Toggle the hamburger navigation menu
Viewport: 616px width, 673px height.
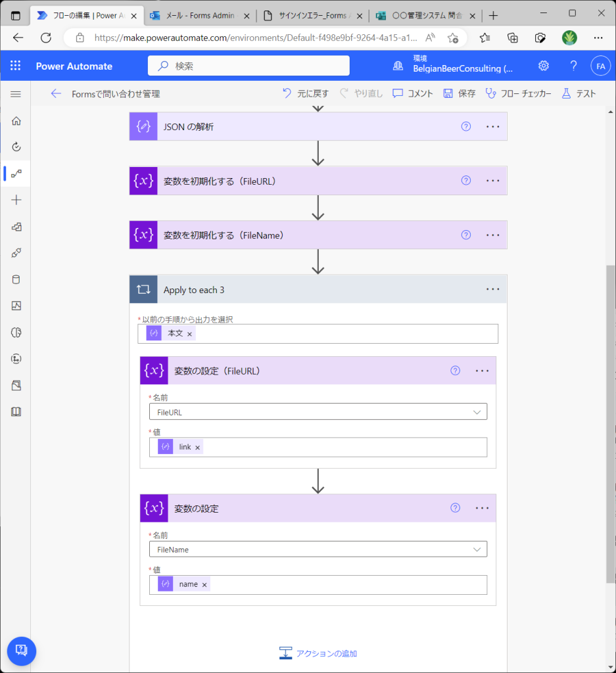pyautogui.click(x=16, y=94)
